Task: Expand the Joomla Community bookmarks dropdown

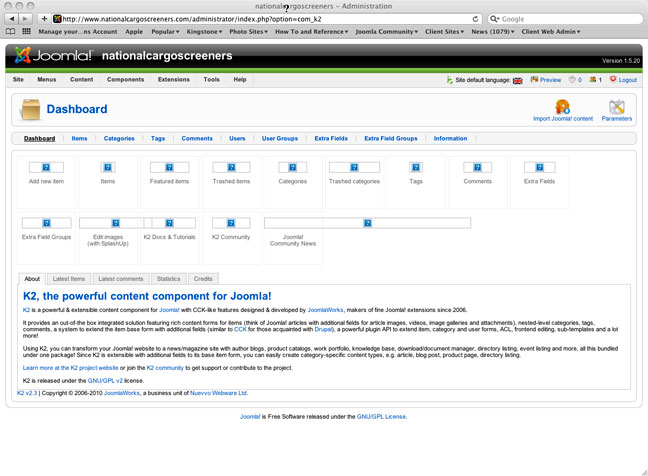Action: pyautogui.click(x=386, y=31)
